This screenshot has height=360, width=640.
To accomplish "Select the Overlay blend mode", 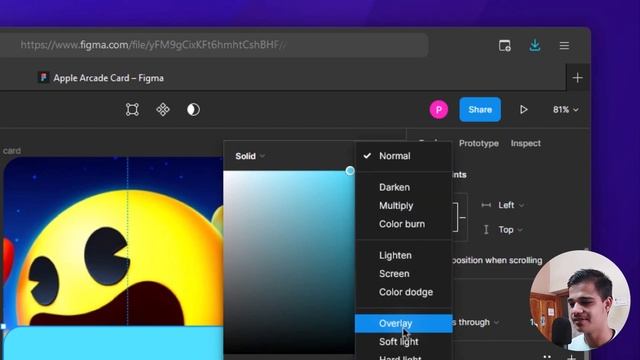I will (x=404, y=323).
